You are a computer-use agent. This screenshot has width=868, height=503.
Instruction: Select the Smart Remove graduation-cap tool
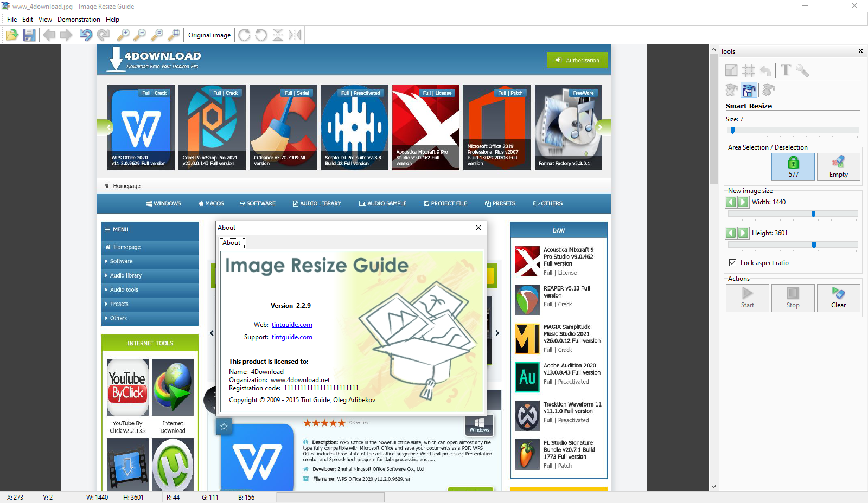pos(732,90)
